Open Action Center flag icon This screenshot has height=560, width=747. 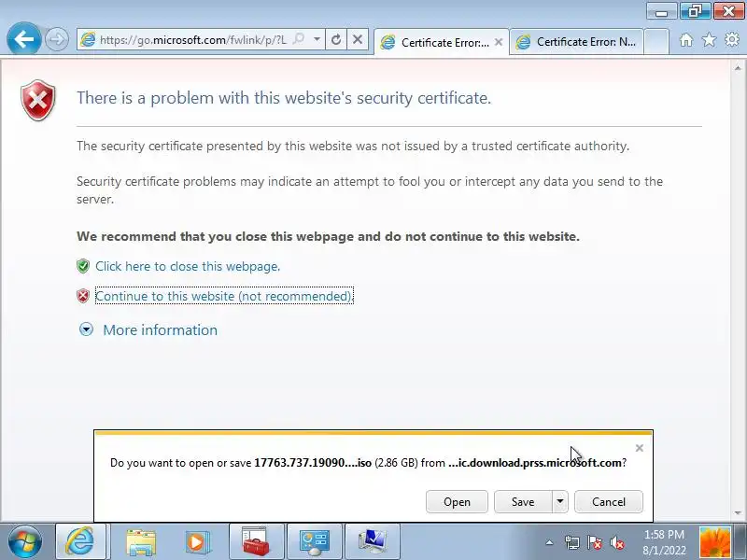coord(595,542)
